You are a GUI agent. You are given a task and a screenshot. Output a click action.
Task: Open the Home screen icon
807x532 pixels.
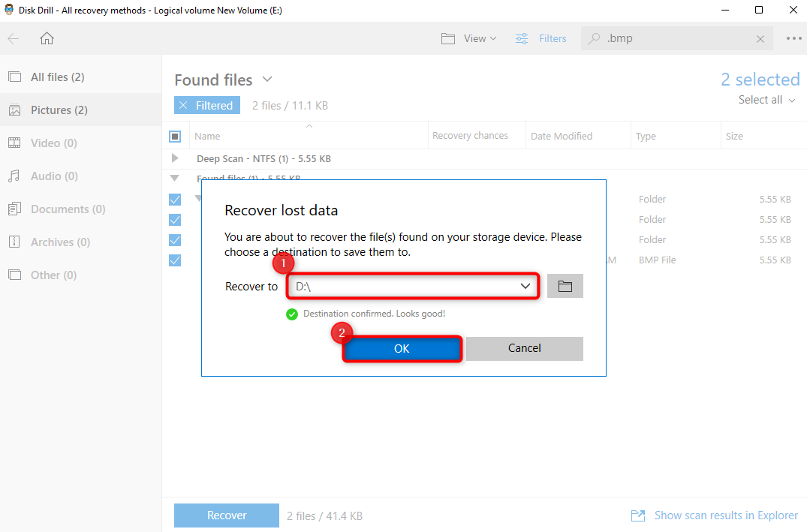click(x=47, y=38)
